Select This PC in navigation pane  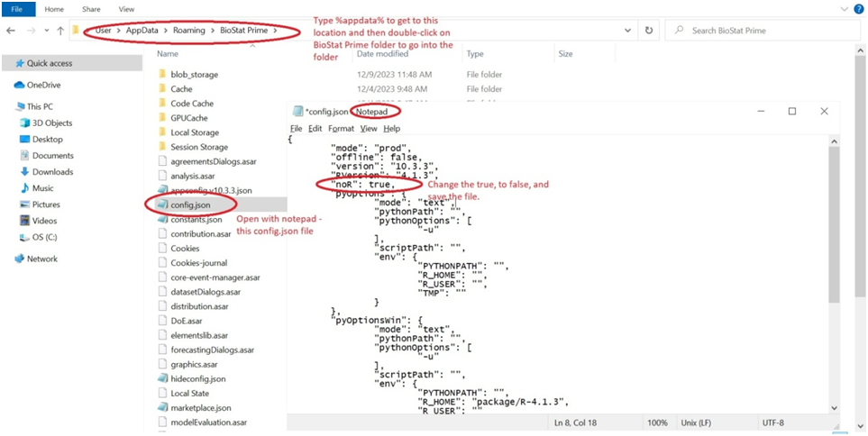click(40, 107)
